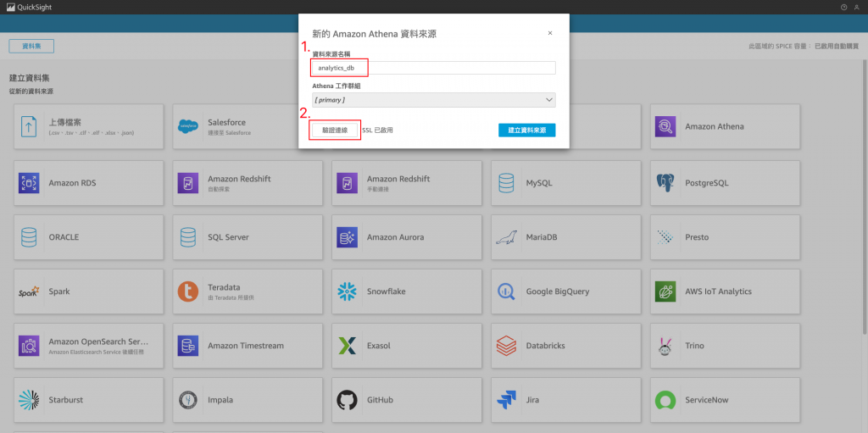Click the ServiceNow card label
This screenshot has width=868, height=433.
point(706,399)
